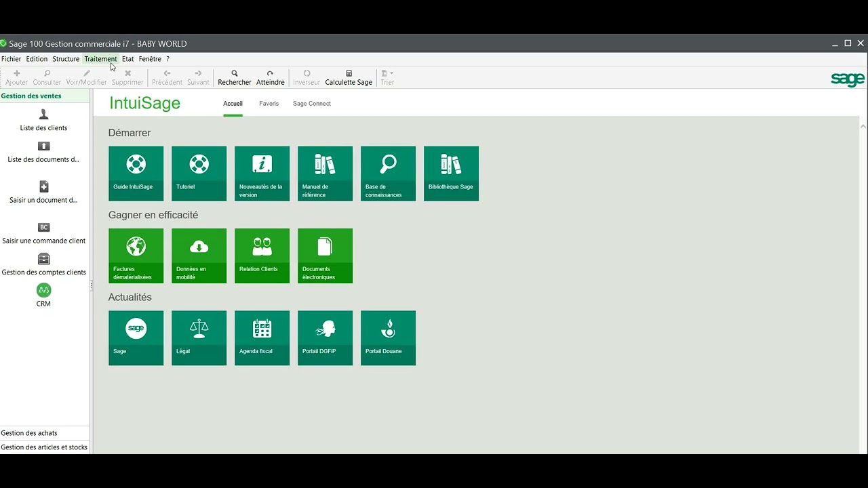
Task: Open the Portail DGFiP tile
Action: (x=325, y=338)
